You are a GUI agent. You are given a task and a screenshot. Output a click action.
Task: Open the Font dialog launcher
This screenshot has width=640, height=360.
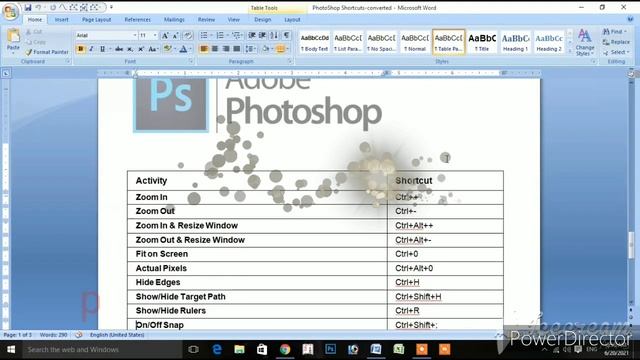[x=191, y=61]
